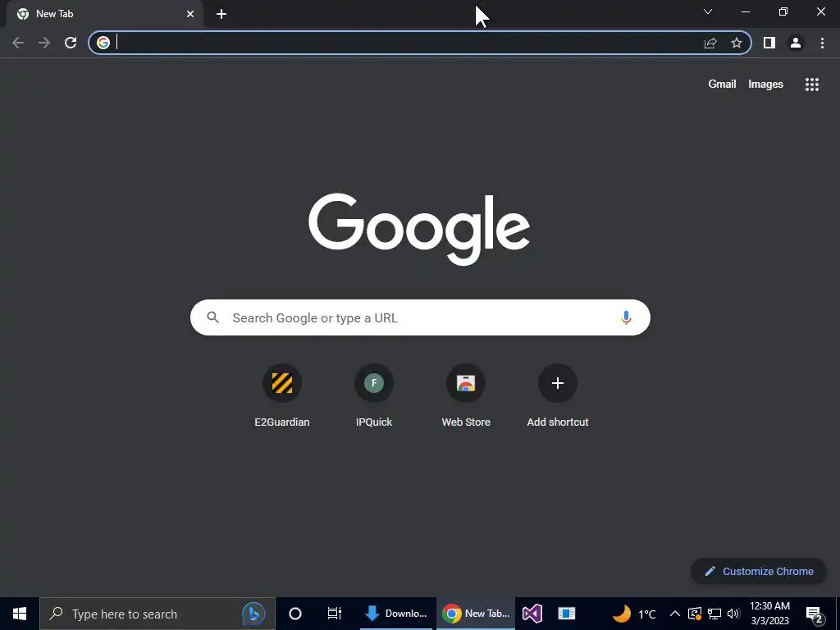Click the Google icon in the address bar
Screen dimensions: 840x630
point(103,43)
